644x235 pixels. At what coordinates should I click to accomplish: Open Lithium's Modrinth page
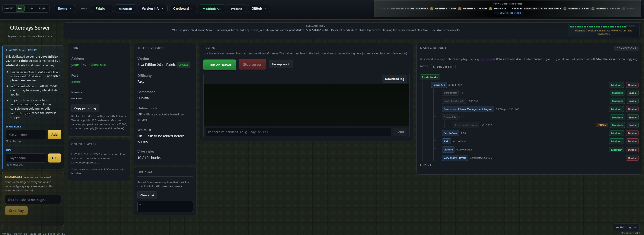617,149
